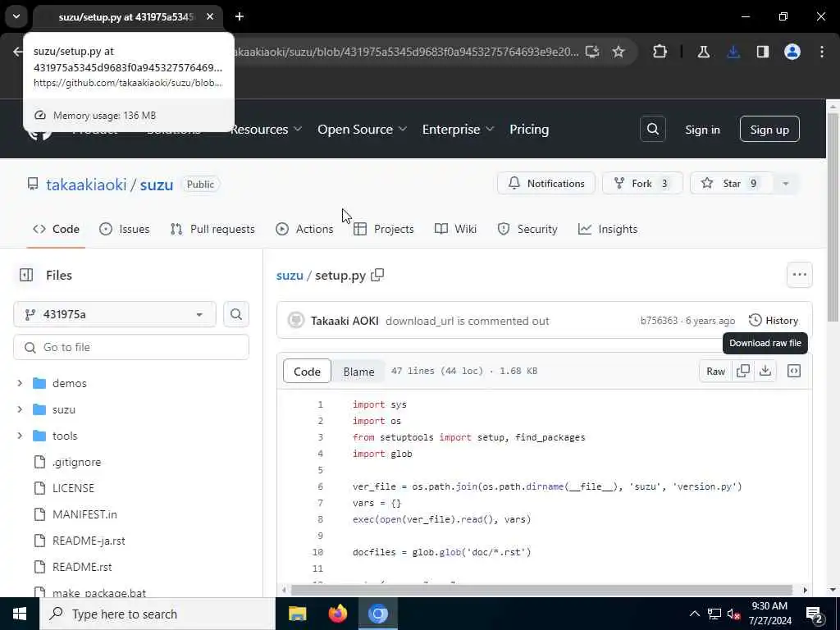The height and width of the screenshot is (630, 840).
Task: Expand the tools folder
Action: click(x=20, y=436)
